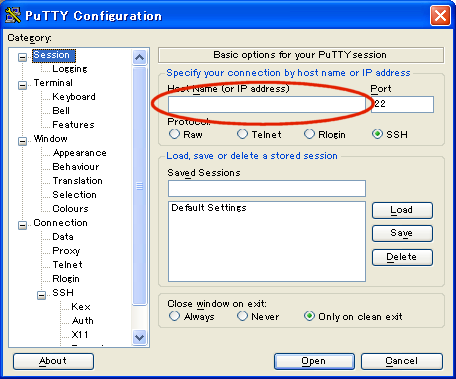Open the Appearance settings category
The height and width of the screenshot is (379, 456).
tap(79, 153)
